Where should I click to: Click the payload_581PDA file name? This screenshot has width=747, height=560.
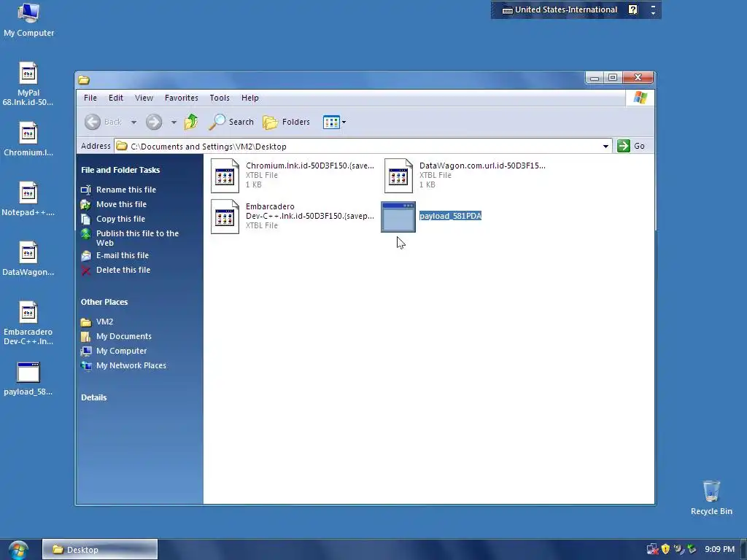pos(450,216)
